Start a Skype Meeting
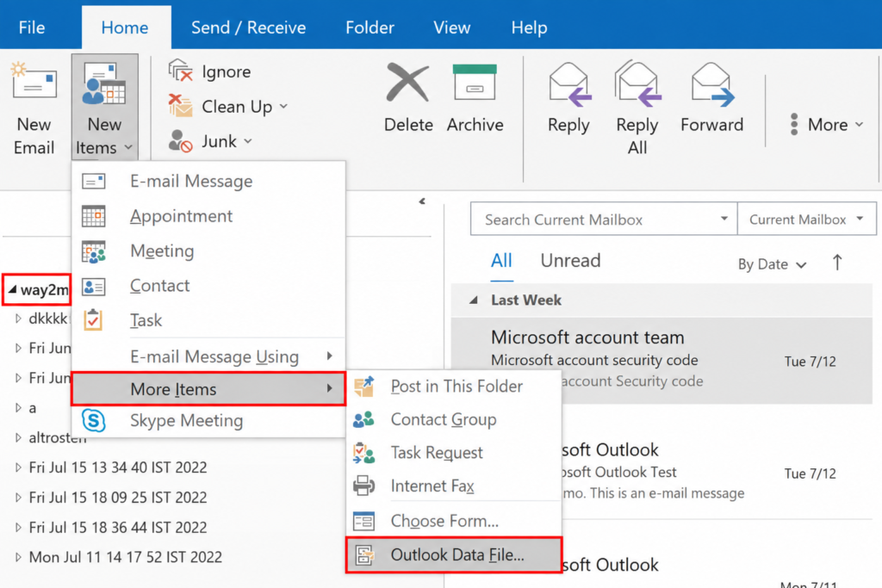The image size is (882, 588). tap(208, 420)
